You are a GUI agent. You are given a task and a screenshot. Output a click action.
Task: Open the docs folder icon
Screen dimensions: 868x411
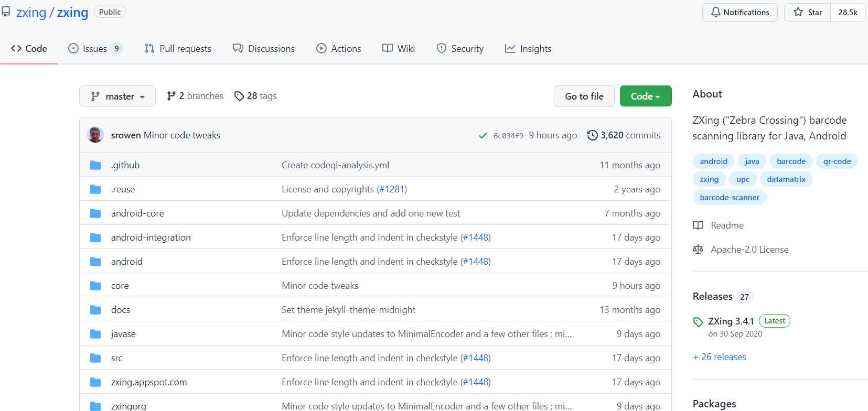point(95,310)
